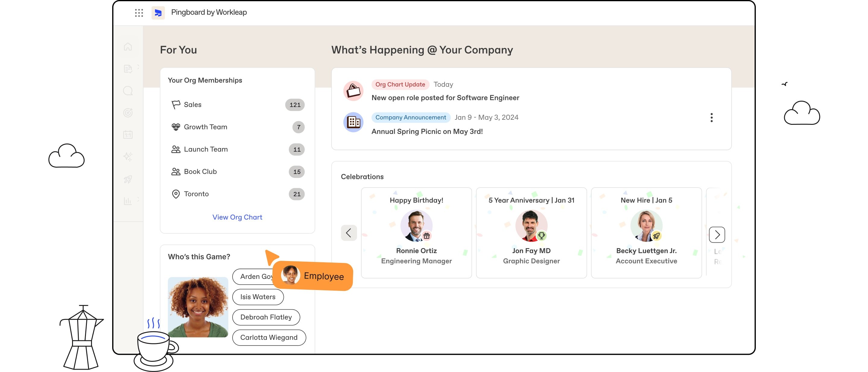868x372 pixels.
Task: Open the chat bubble sidebar icon
Action: pos(128,90)
